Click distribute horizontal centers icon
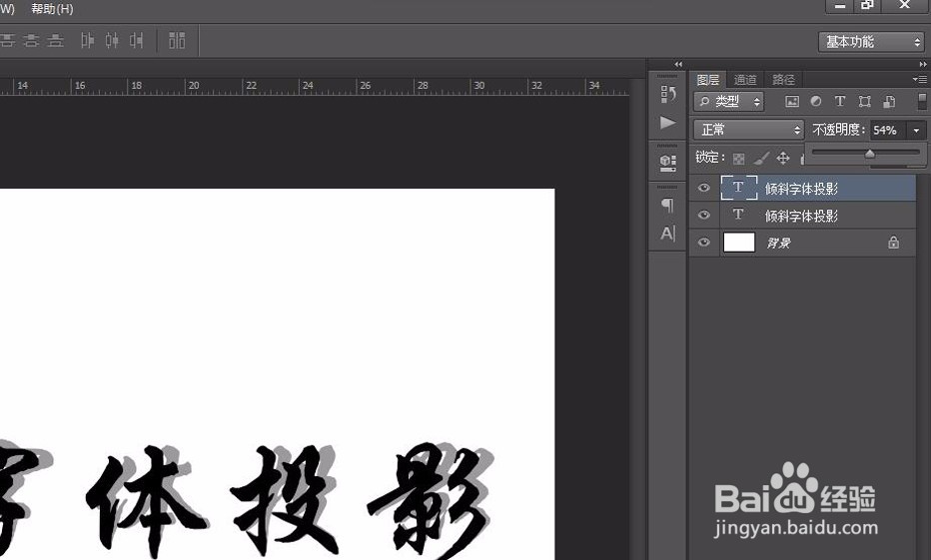931x560 pixels. click(x=112, y=40)
